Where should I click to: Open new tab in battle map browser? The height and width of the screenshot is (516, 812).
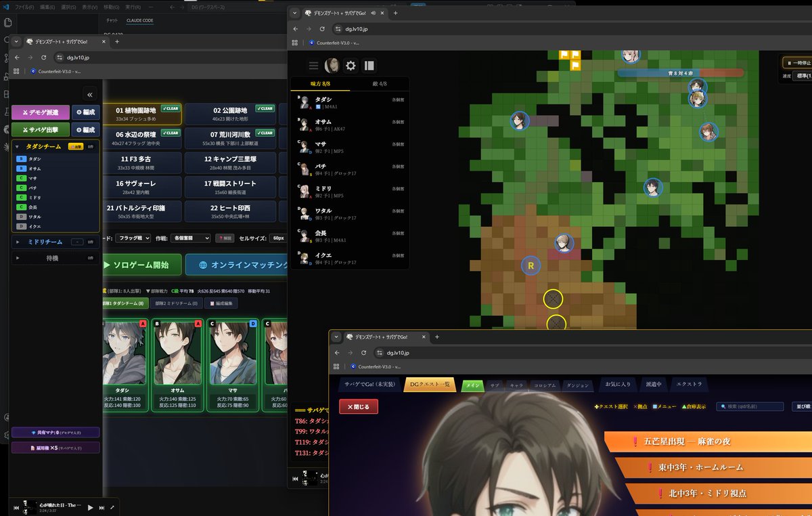[x=396, y=13]
